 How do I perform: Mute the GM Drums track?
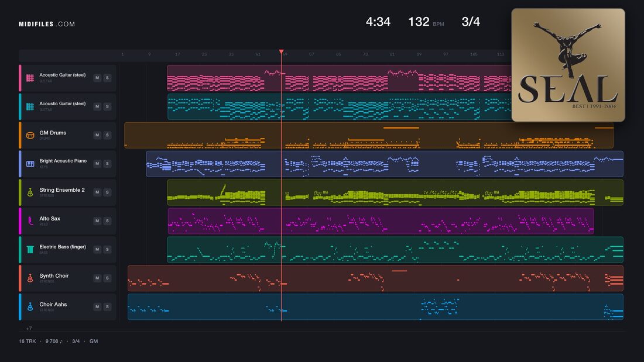97,135
